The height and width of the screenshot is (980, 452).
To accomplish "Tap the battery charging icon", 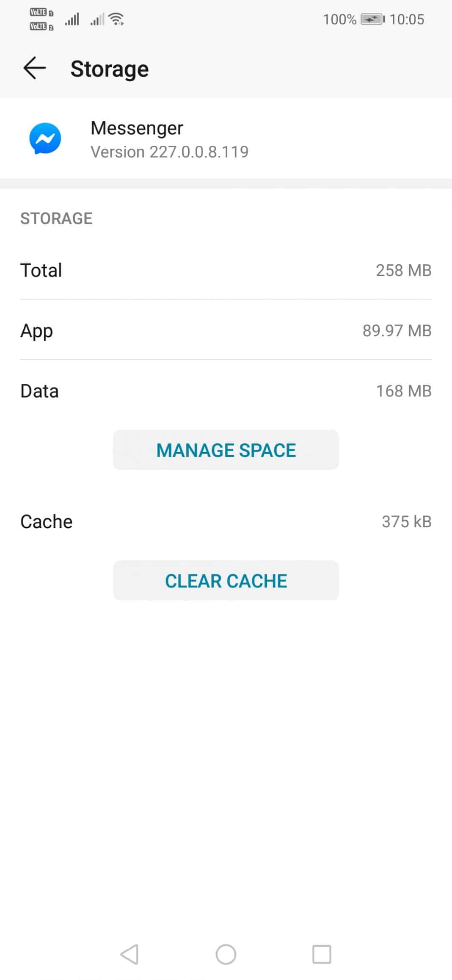I will (x=372, y=19).
